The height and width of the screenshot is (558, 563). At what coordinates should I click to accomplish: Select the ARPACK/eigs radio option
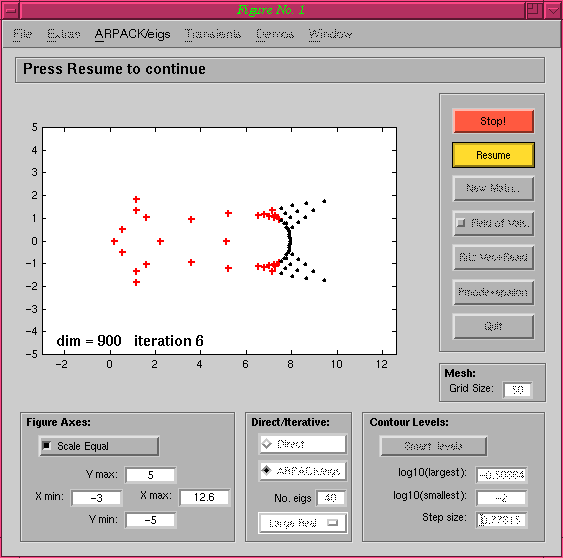click(302, 471)
